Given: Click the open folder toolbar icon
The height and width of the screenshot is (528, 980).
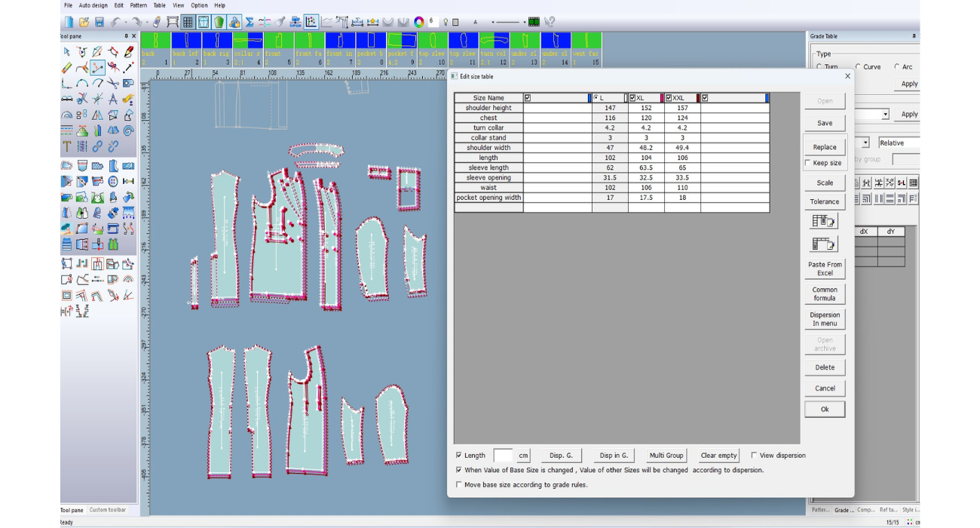Looking at the screenshot, I should coord(84,22).
